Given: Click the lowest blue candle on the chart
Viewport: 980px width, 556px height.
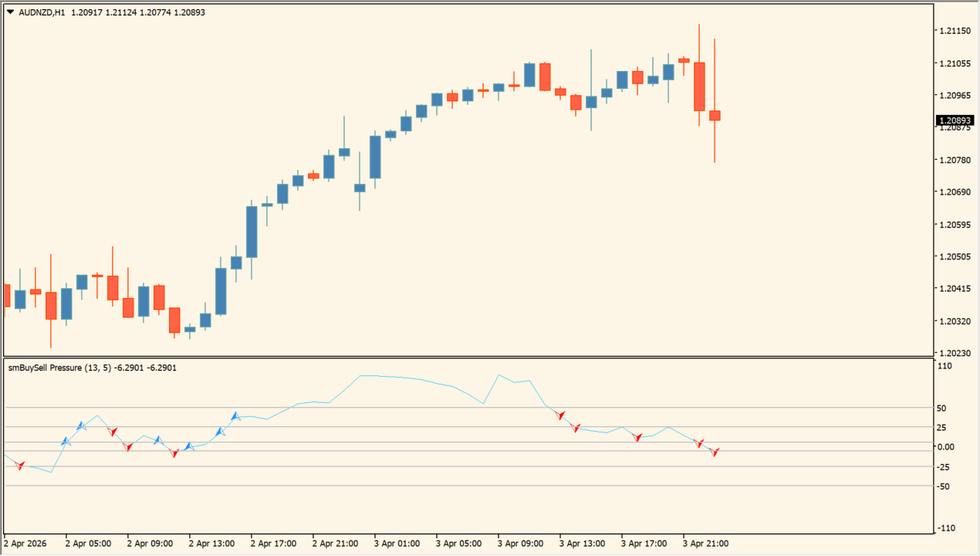Looking at the screenshot, I should (190, 329).
